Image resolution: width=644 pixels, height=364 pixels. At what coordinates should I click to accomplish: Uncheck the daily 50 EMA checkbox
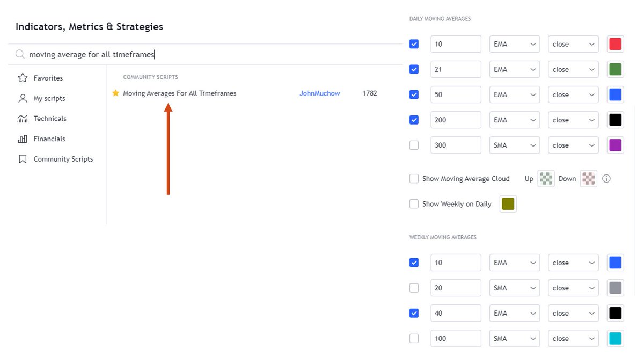[x=414, y=94]
